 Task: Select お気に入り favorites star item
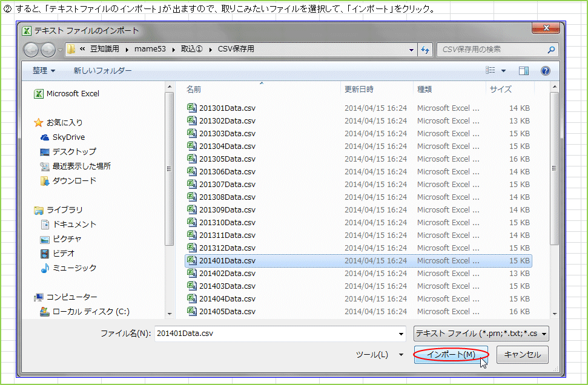point(58,123)
